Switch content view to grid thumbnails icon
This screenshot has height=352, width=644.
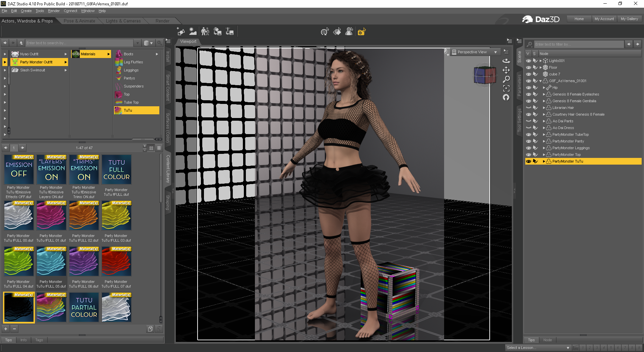click(x=151, y=148)
